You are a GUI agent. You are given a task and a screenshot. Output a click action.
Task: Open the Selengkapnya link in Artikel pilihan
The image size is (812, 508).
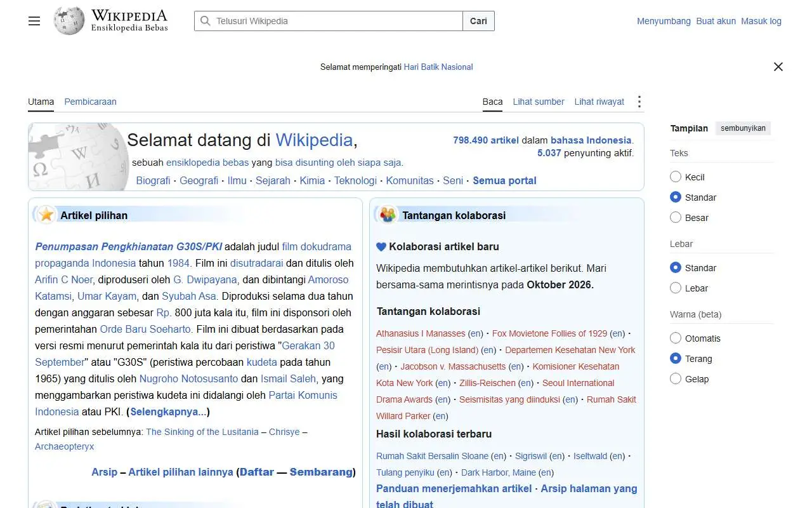(x=168, y=411)
